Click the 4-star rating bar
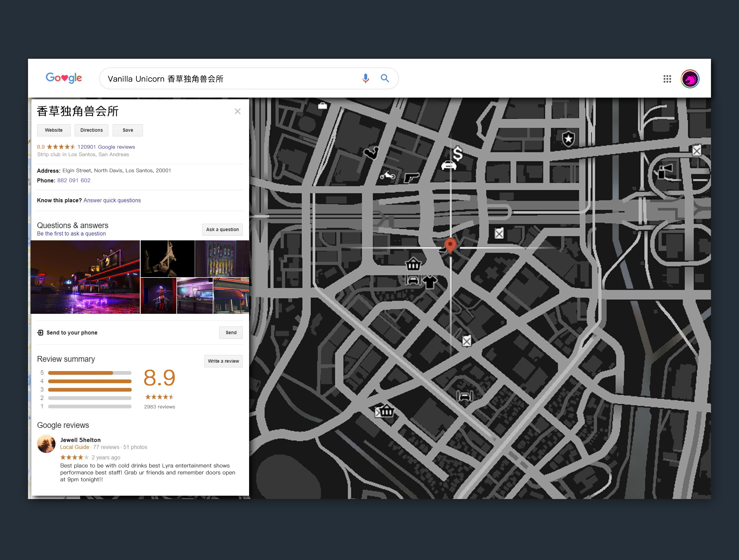 click(90, 381)
